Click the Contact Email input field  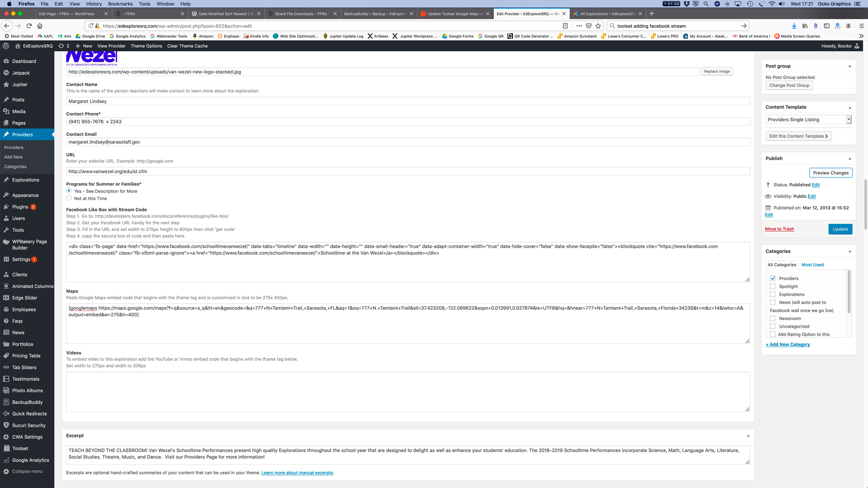pyautogui.click(x=408, y=142)
